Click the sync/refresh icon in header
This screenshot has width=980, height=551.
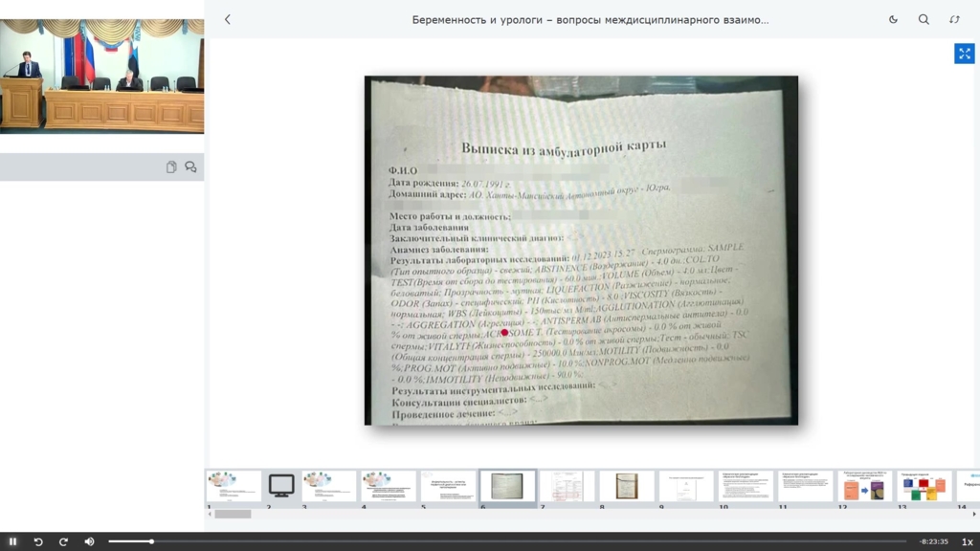tap(954, 19)
